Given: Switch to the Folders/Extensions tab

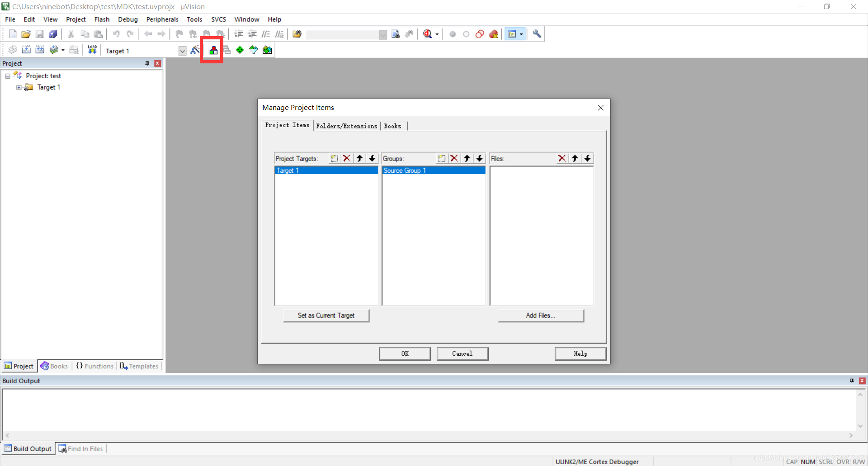Looking at the screenshot, I should [347, 126].
